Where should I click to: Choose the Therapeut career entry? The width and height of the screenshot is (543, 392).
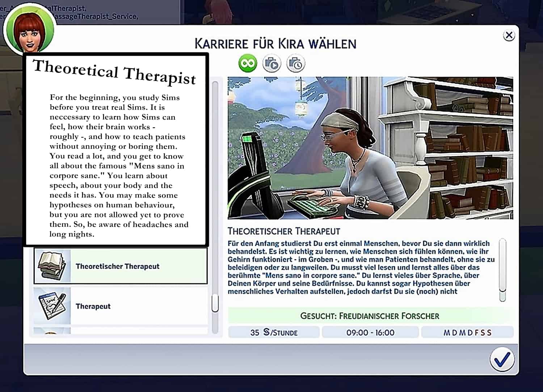click(x=93, y=306)
